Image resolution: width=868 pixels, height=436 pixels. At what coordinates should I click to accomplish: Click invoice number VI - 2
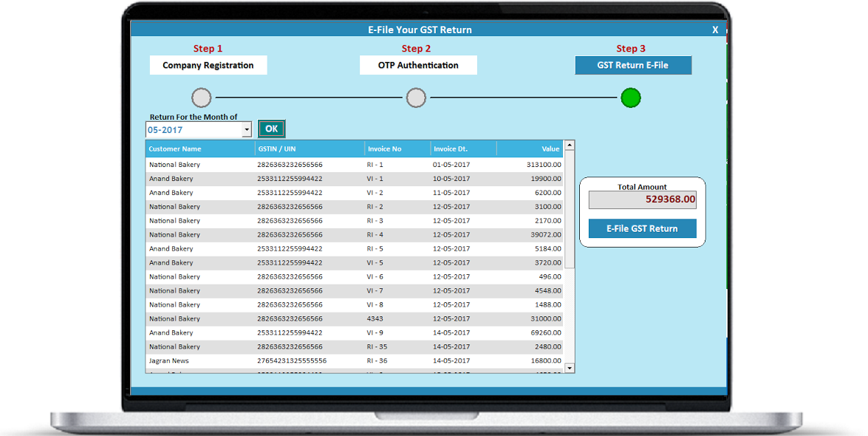coord(375,193)
